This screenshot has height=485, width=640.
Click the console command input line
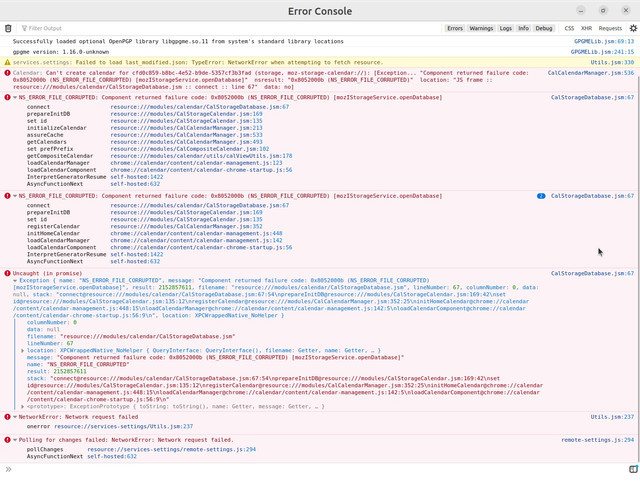click(x=318, y=469)
